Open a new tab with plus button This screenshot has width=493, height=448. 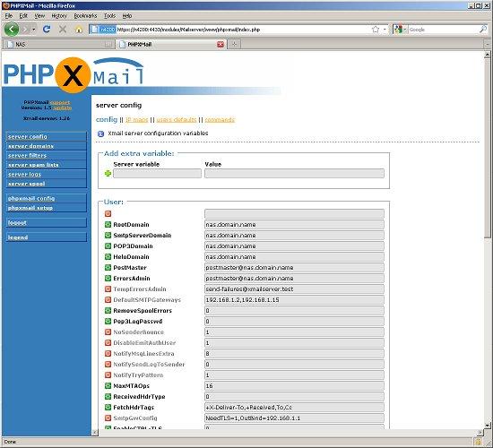point(234,44)
